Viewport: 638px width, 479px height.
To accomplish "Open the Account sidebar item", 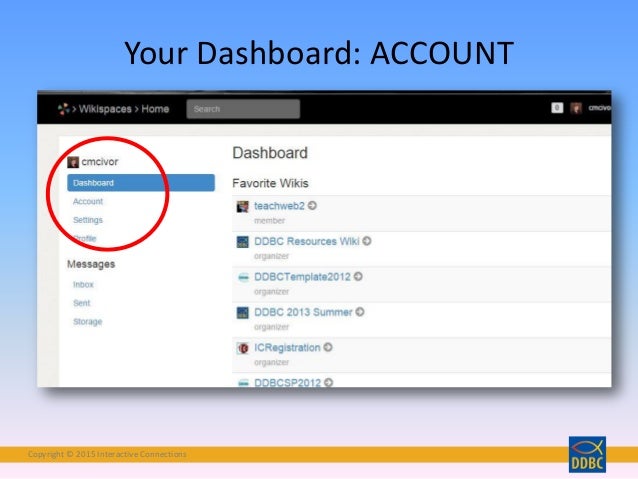I will (88, 201).
